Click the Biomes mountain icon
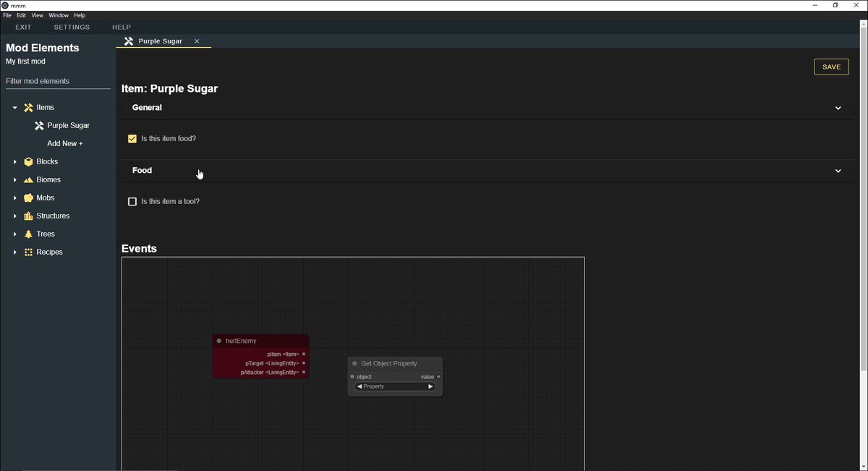This screenshot has width=868, height=471. 28,180
